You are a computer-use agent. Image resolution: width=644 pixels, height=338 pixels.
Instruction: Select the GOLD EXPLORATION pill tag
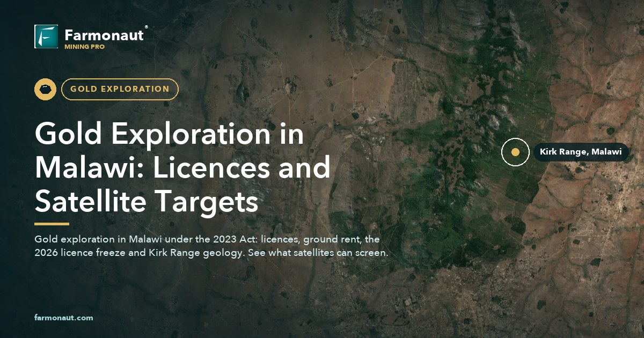coord(120,89)
